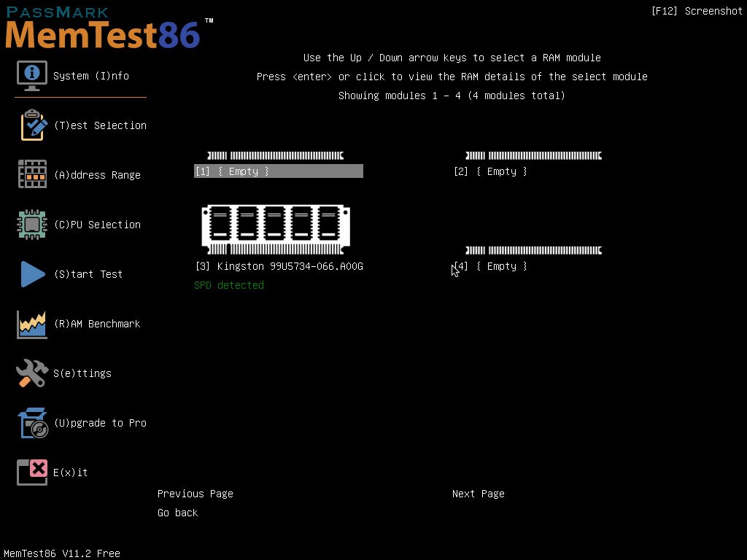Click the Test Selection clipboard icon

click(34, 125)
